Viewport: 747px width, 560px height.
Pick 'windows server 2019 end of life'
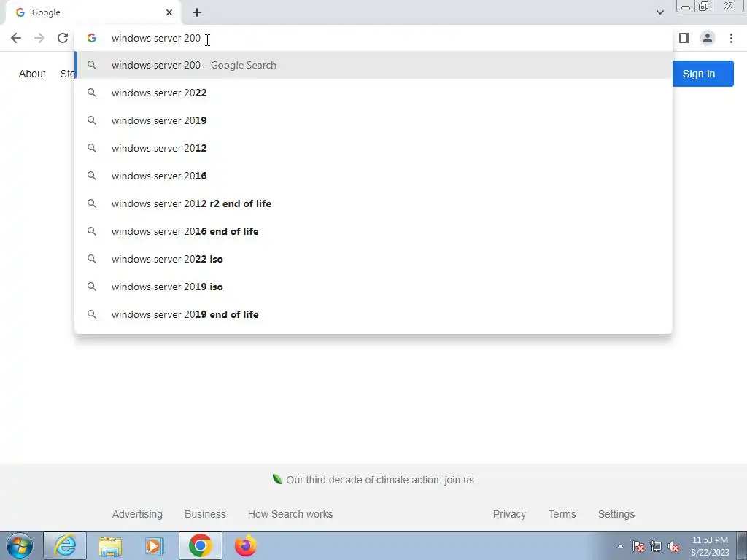[373, 314]
